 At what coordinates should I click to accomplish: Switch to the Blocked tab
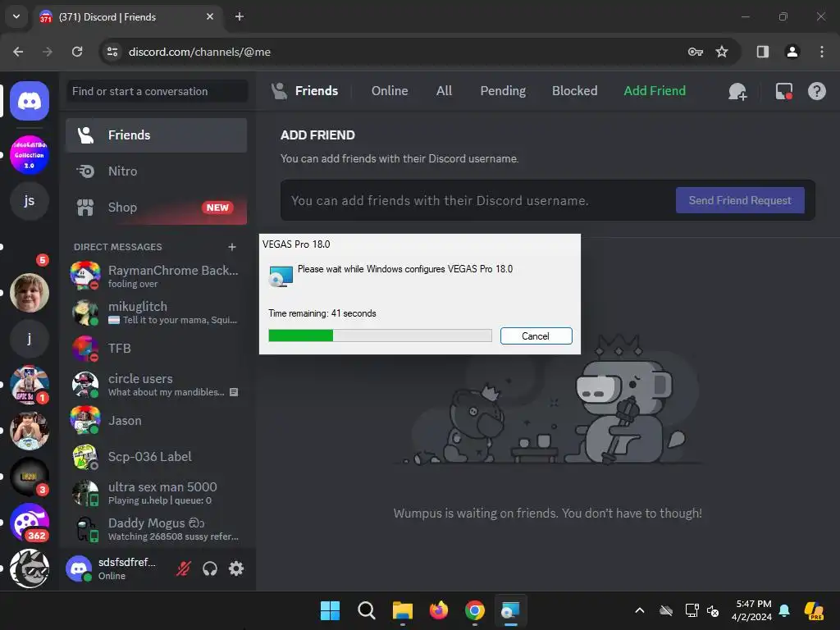[575, 91]
